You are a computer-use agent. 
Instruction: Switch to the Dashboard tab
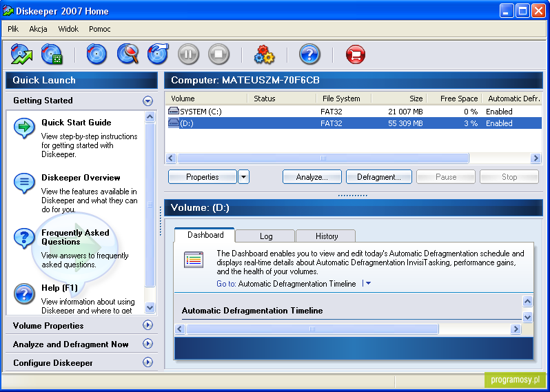tap(205, 235)
